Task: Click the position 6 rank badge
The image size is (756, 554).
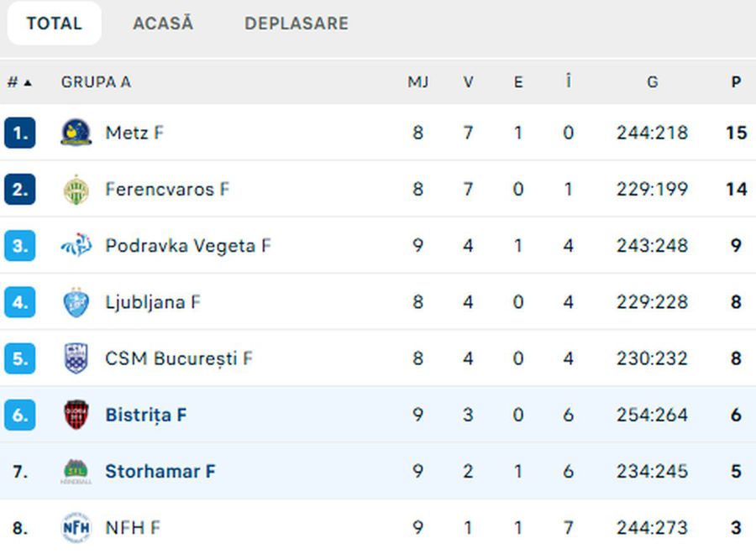Action: pyautogui.click(x=19, y=415)
